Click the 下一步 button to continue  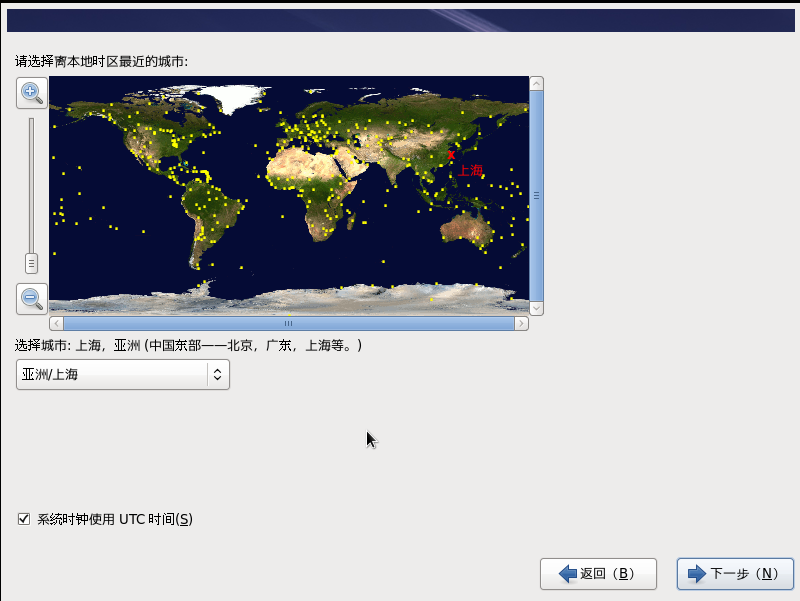734,573
